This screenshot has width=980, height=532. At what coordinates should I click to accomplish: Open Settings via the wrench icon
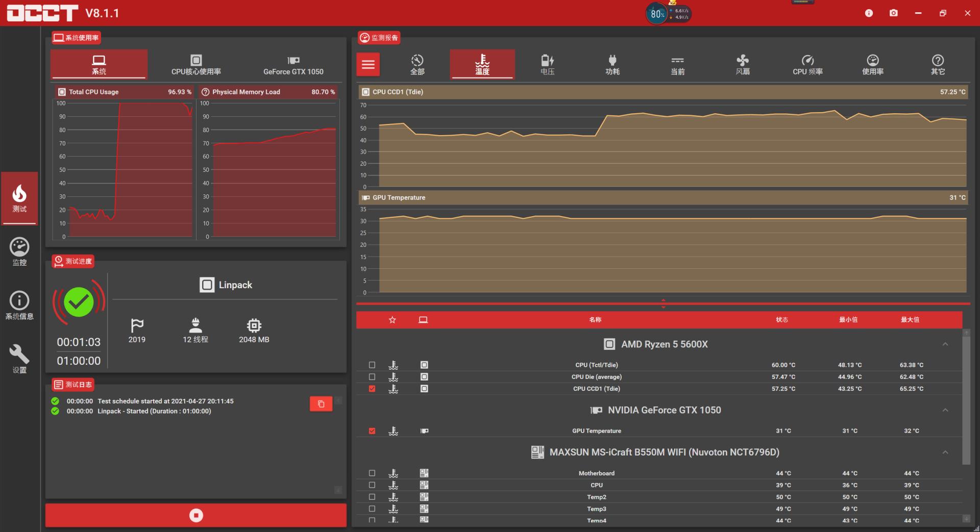(19, 359)
